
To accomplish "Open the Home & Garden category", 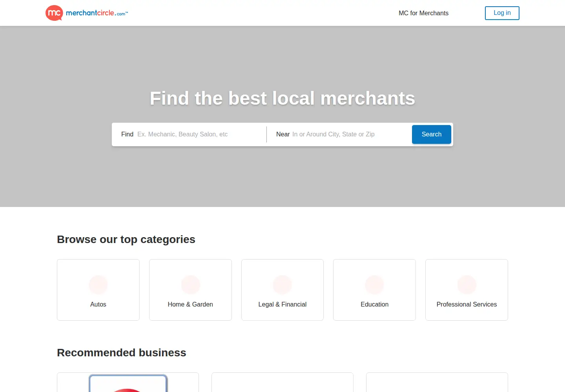I will pos(190,290).
